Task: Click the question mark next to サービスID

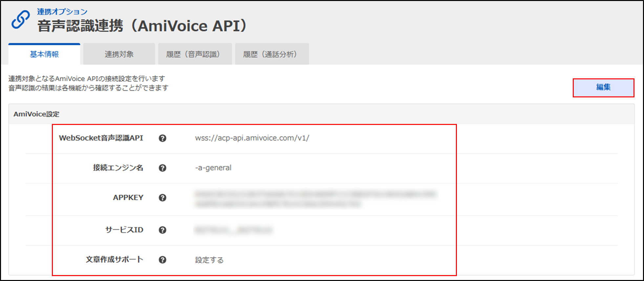Action: 162,230
